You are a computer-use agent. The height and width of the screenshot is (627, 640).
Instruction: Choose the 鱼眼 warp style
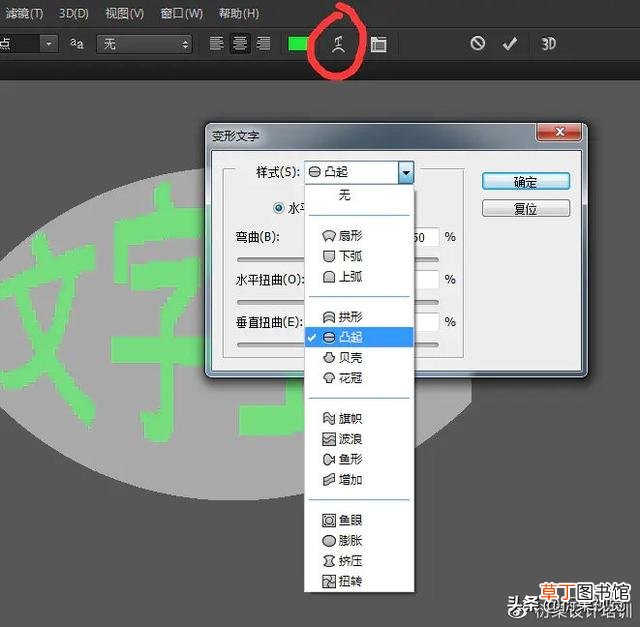coord(359,520)
